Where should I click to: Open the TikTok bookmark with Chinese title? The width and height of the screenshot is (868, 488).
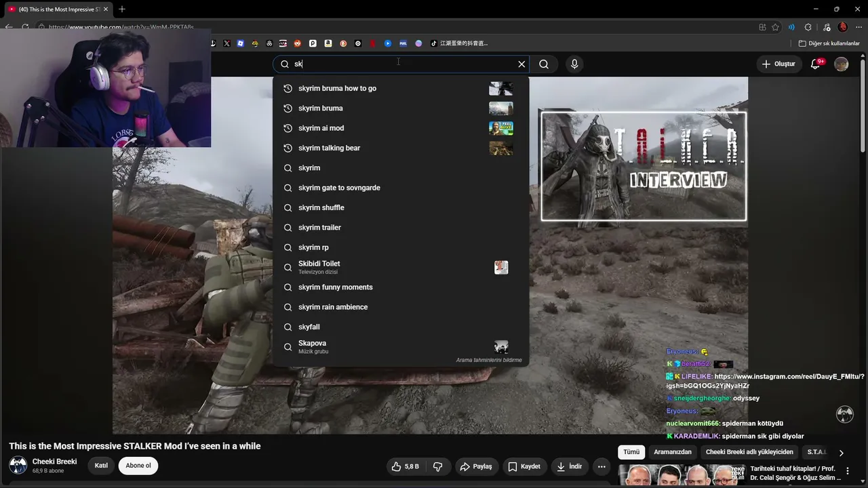(459, 43)
